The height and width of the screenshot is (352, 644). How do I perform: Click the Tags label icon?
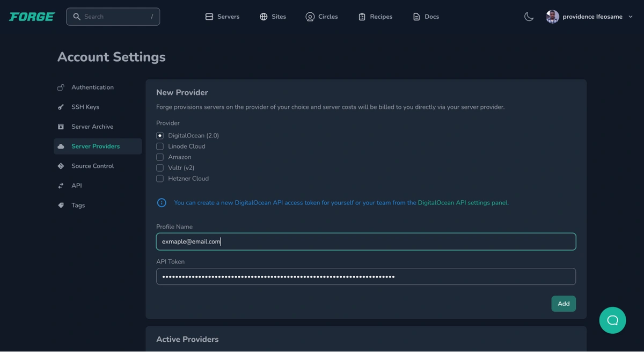(x=61, y=206)
